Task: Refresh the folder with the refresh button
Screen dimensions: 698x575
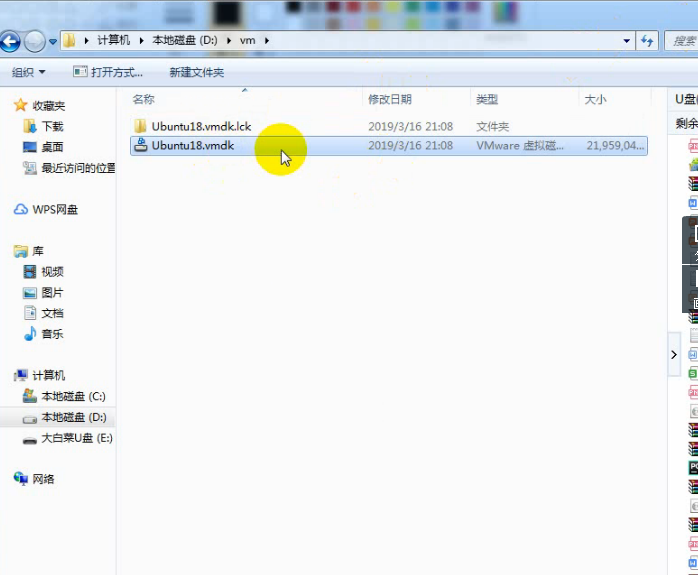Action: [647, 41]
